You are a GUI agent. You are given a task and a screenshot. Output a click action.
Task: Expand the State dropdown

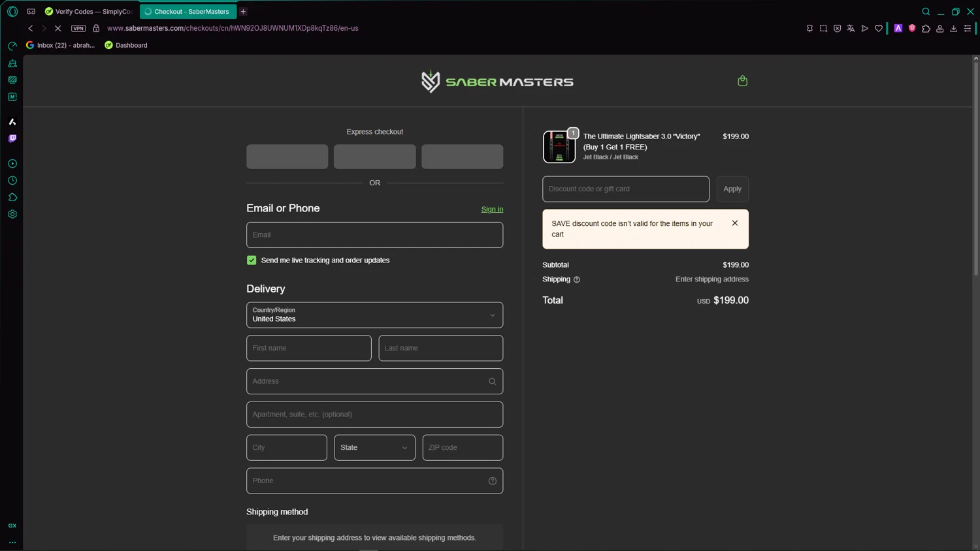375,448
